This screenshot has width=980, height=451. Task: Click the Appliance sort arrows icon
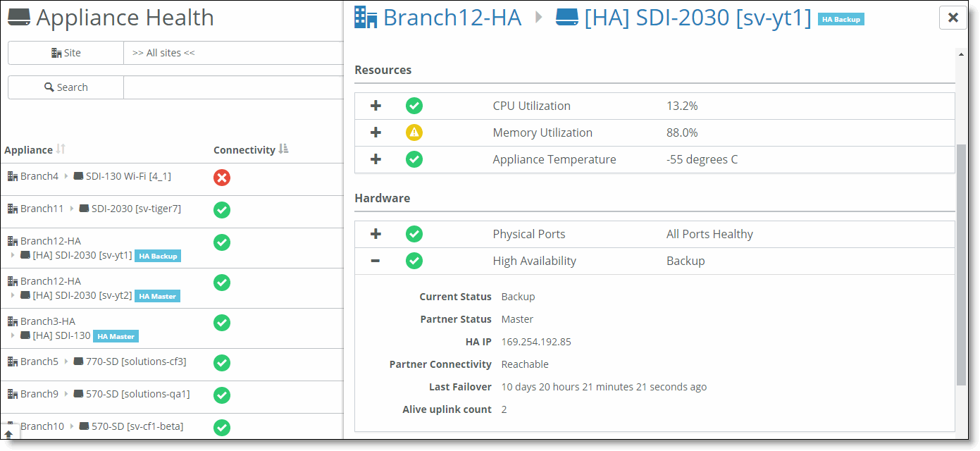(x=61, y=149)
